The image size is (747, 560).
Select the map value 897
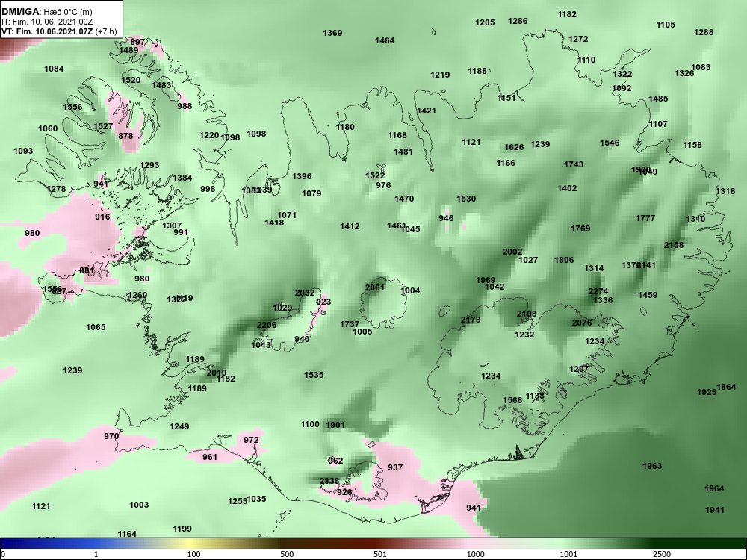coord(137,42)
